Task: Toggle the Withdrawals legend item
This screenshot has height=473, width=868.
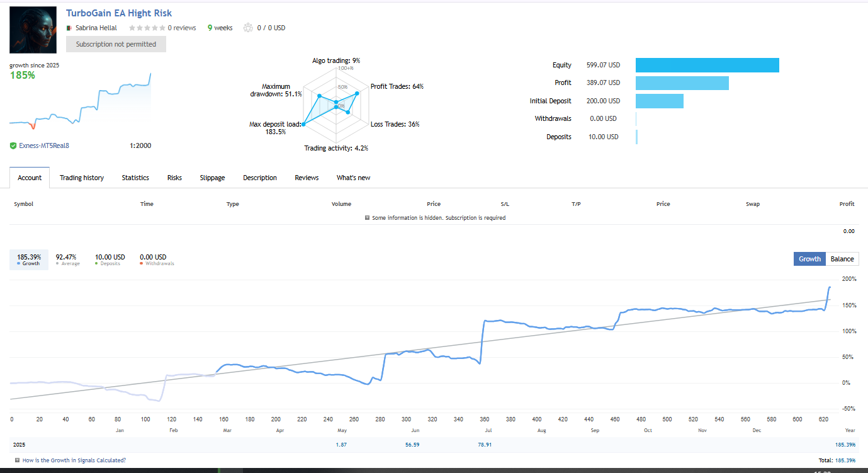Action: (x=152, y=259)
